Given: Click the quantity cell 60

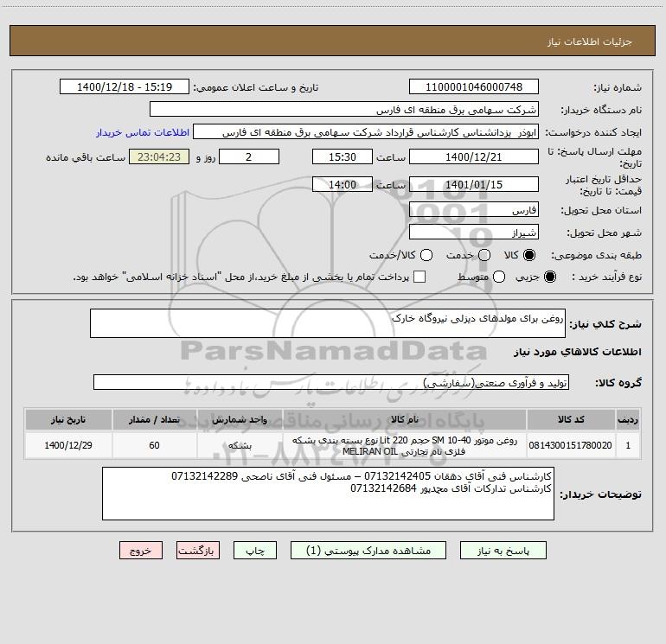Looking at the screenshot, I should [x=154, y=445].
